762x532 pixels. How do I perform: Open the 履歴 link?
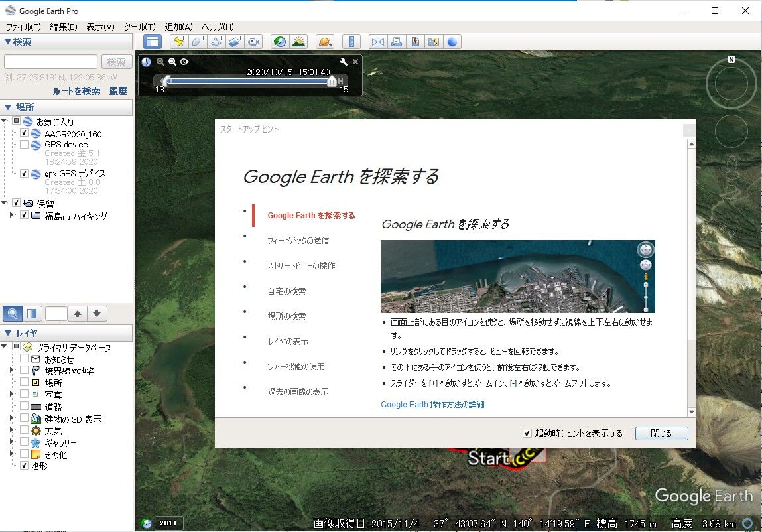point(118,91)
